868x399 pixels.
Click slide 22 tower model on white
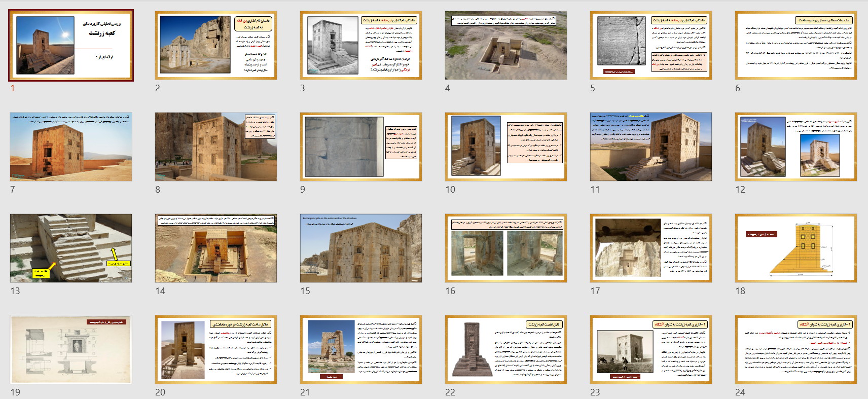pyautogui.click(x=506, y=349)
